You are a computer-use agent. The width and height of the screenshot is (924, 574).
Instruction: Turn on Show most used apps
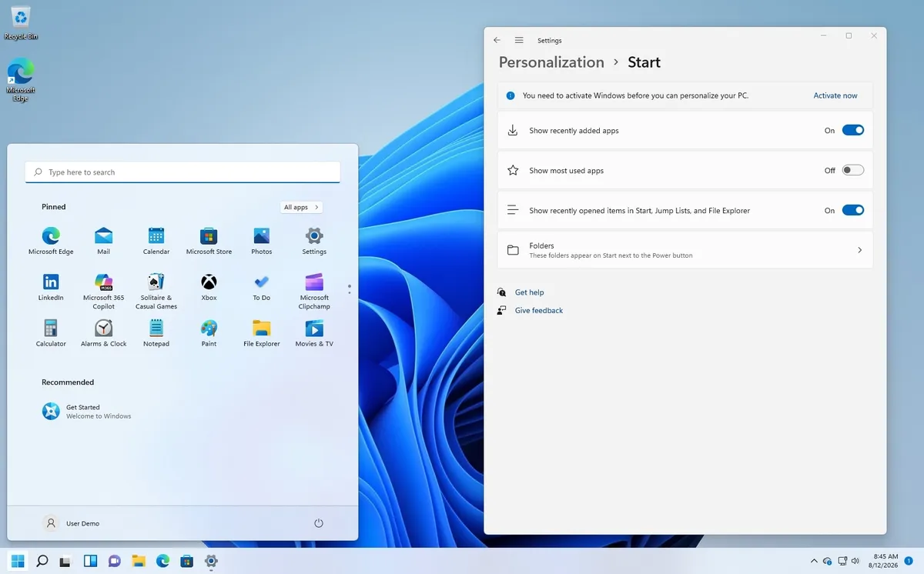(853, 170)
